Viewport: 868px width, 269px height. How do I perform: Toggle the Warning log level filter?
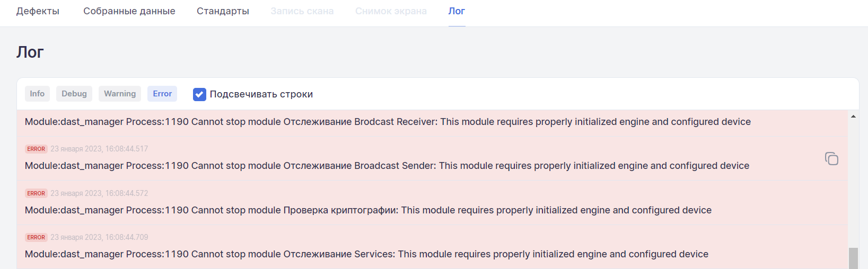[120, 94]
